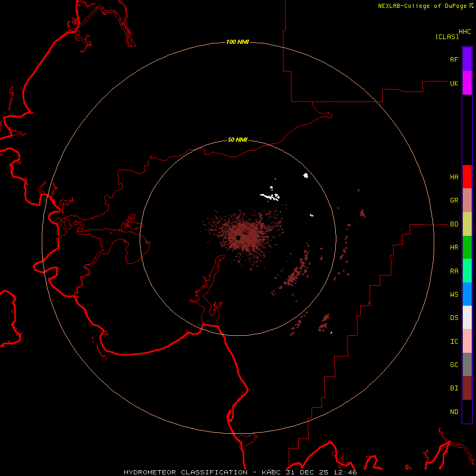Click the BI legend label
Screen dimensions: 476x476
point(454,388)
